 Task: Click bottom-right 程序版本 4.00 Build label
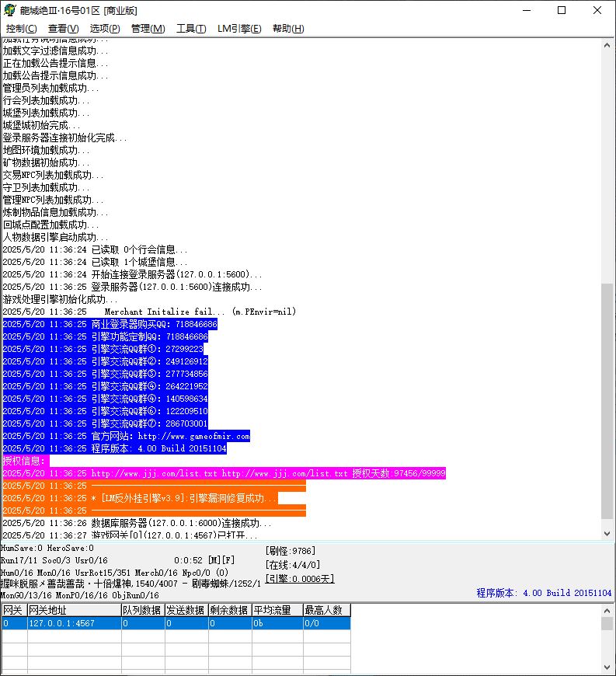coord(544,593)
